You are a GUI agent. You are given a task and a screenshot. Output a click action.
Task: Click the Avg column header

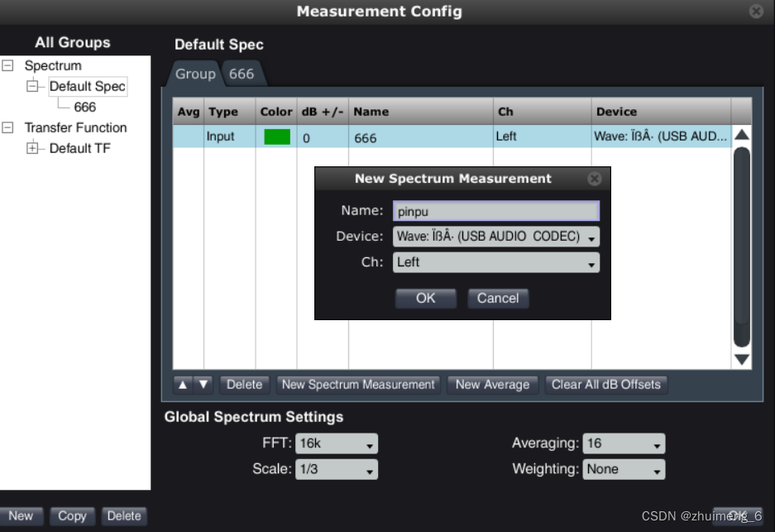tap(189, 112)
